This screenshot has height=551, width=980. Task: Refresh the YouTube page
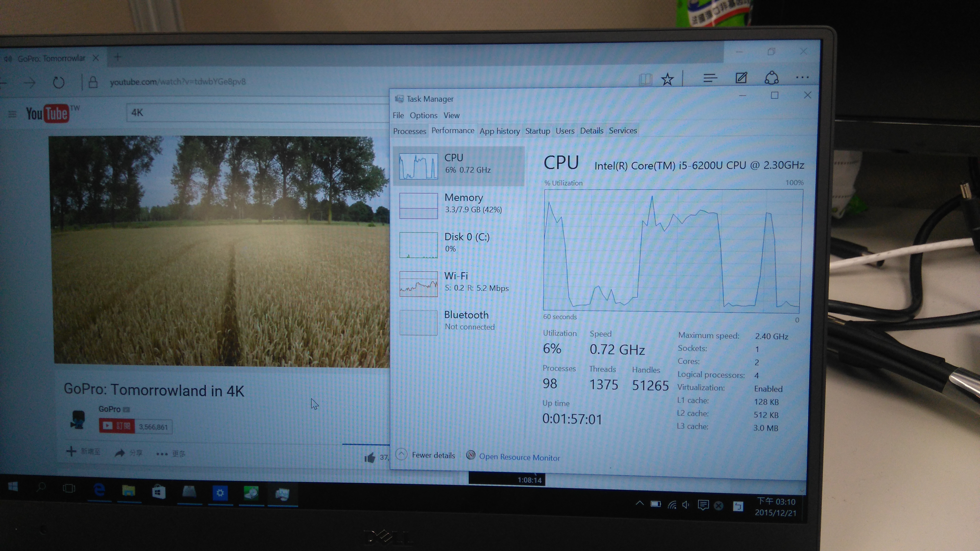tap(58, 82)
